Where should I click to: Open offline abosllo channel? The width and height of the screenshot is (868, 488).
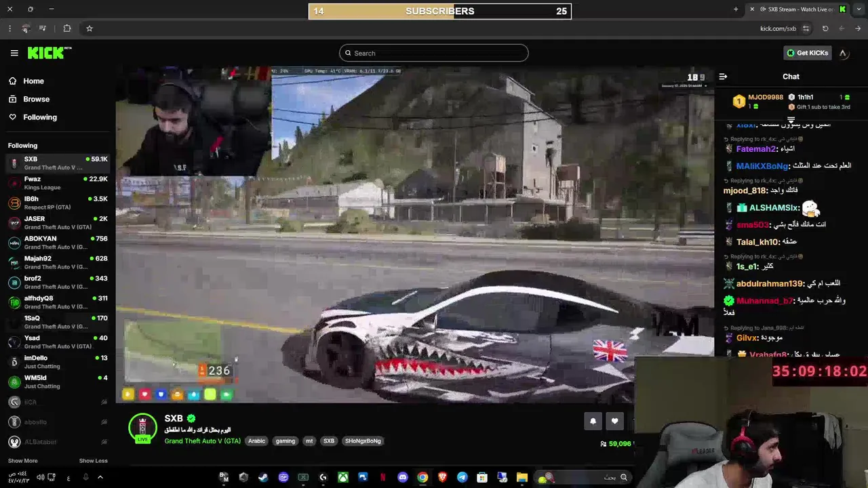tap(57, 422)
